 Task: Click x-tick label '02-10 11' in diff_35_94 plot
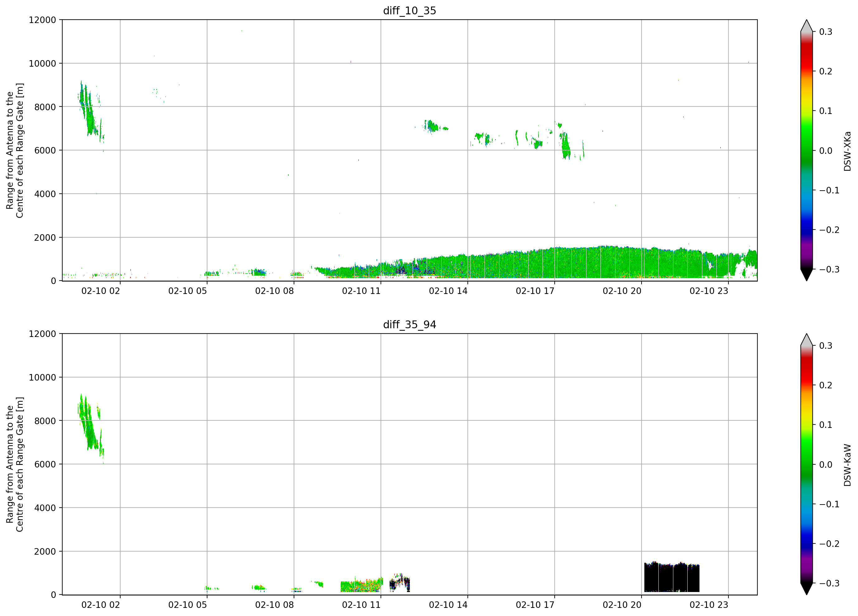tap(361, 605)
